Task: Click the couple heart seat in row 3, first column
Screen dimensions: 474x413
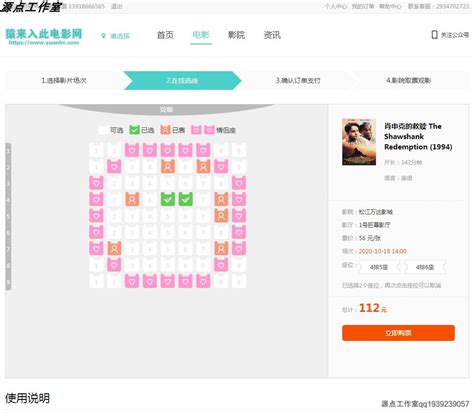Action: click(x=96, y=183)
